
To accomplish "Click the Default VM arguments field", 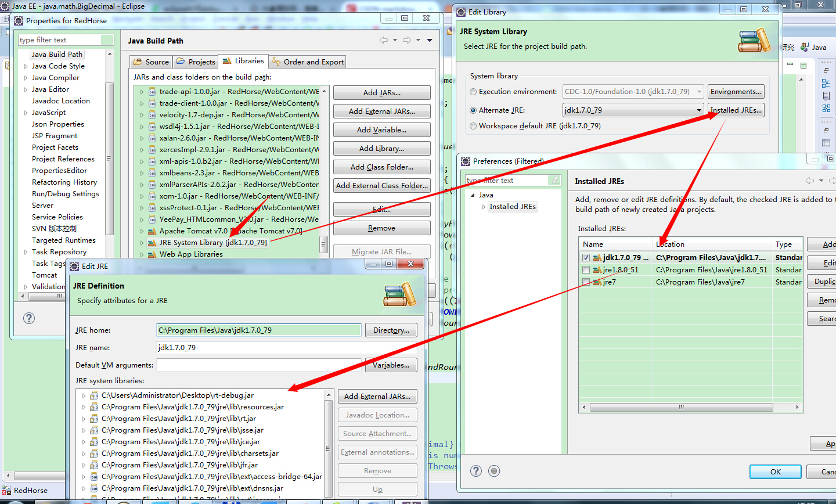I will pos(259,365).
